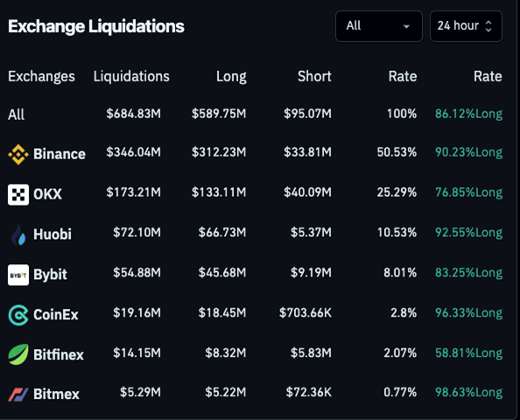Image resolution: width=520 pixels, height=420 pixels.
Task: Select the All row label in the exchanges column
Action: pos(17,115)
